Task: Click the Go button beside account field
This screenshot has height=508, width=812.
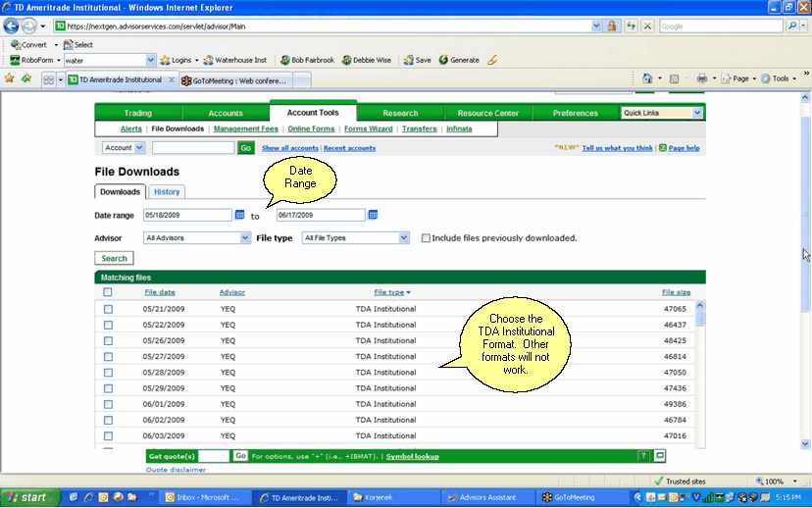Action: (246, 148)
